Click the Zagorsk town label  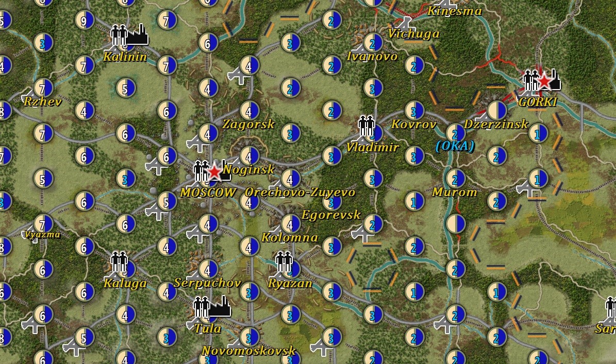point(248,125)
